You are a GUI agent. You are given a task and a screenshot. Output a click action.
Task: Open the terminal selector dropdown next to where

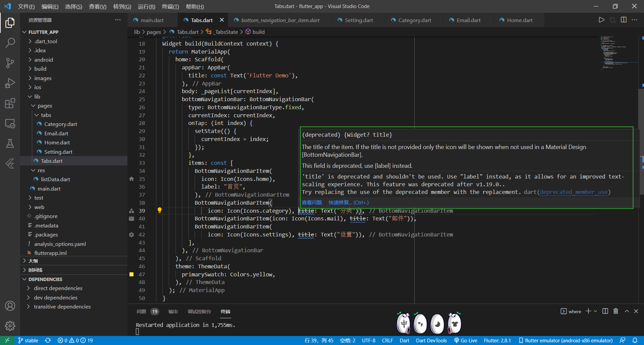click(x=595, y=311)
